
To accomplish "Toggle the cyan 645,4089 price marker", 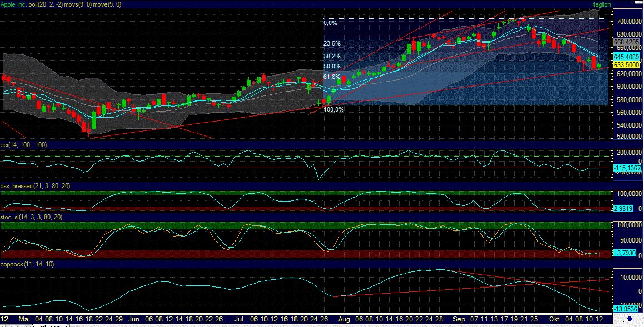I will (x=627, y=57).
